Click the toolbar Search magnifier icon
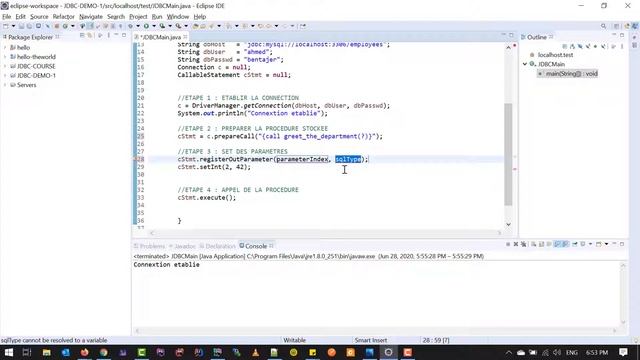 pyautogui.click(x=603, y=26)
